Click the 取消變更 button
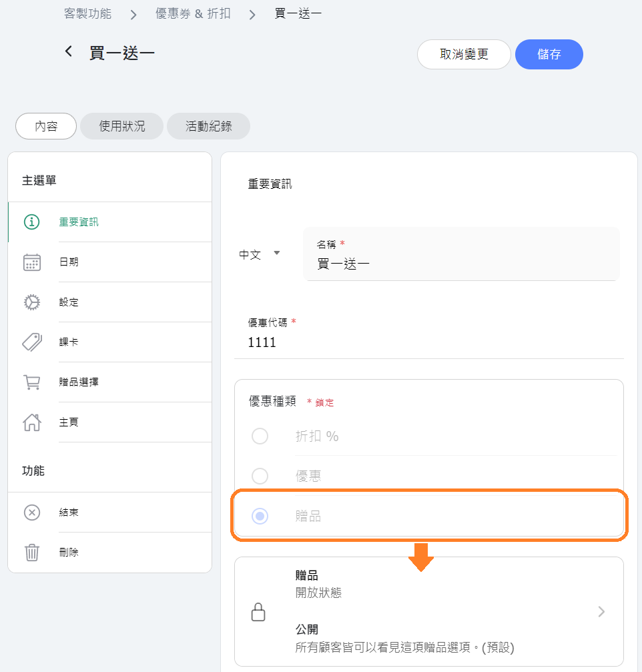The width and height of the screenshot is (642, 672). 464,55
